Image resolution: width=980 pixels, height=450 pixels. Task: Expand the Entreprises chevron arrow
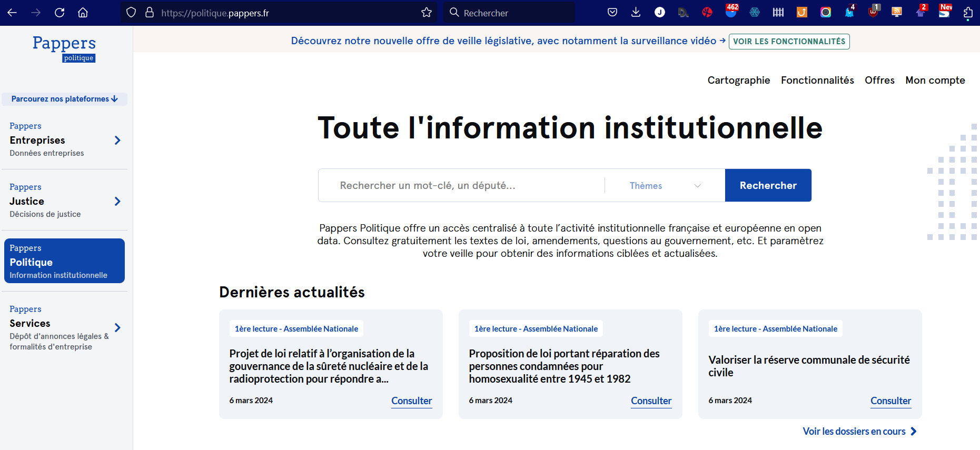click(117, 140)
